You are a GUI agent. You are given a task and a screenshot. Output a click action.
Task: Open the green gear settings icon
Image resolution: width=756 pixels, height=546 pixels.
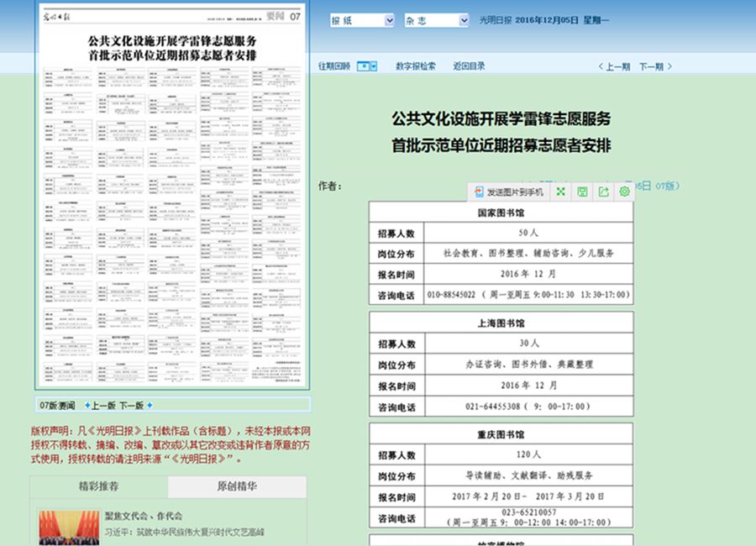pos(624,192)
